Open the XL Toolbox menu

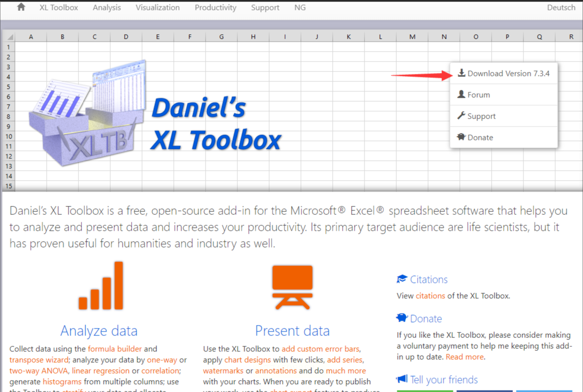pyautogui.click(x=59, y=7)
